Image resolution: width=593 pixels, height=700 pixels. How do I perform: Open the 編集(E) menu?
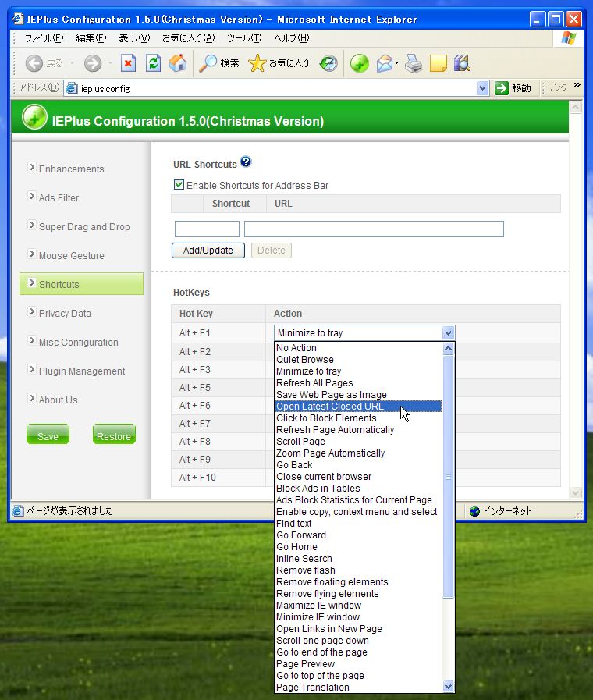click(91, 38)
